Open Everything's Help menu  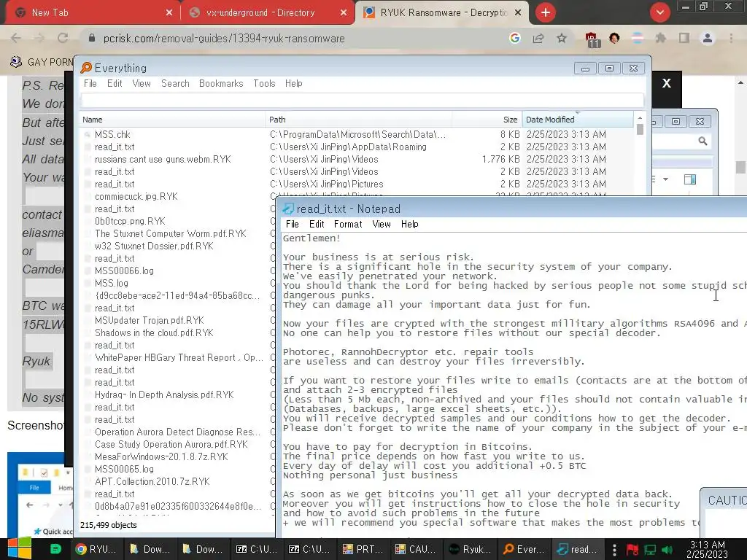pyautogui.click(x=293, y=83)
